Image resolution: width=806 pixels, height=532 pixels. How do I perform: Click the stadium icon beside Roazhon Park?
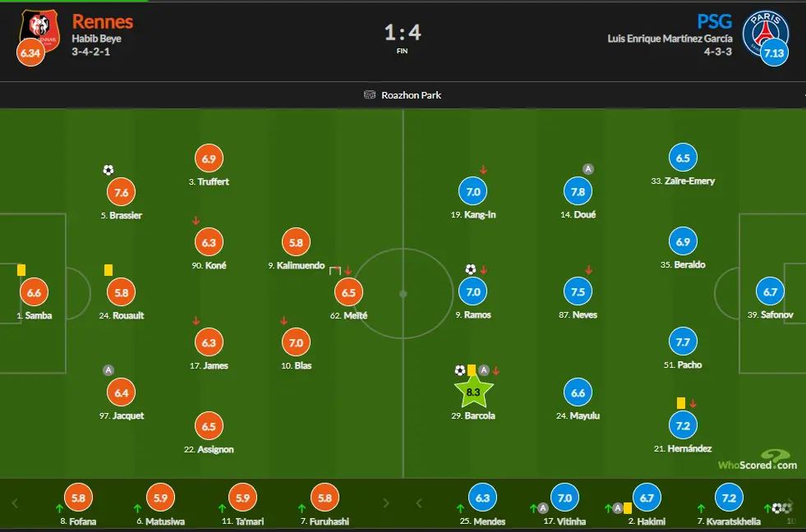point(370,94)
